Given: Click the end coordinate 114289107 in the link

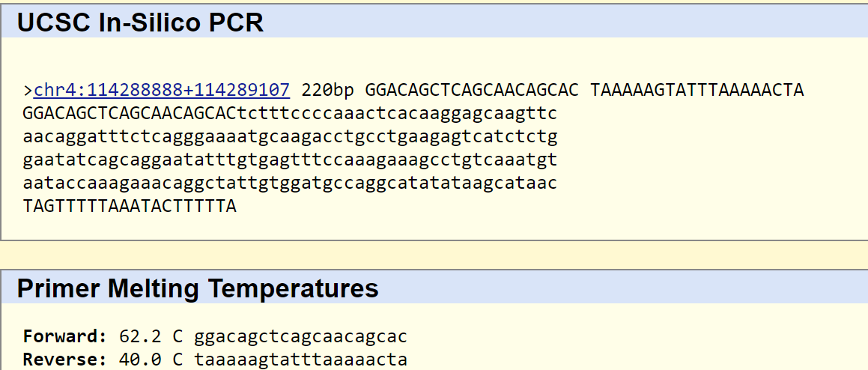Looking at the screenshot, I should click(242, 91).
